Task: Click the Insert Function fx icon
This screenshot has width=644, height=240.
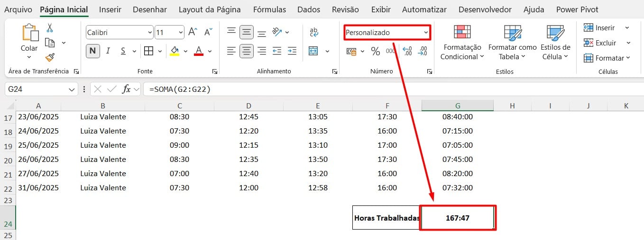Action: point(126,89)
